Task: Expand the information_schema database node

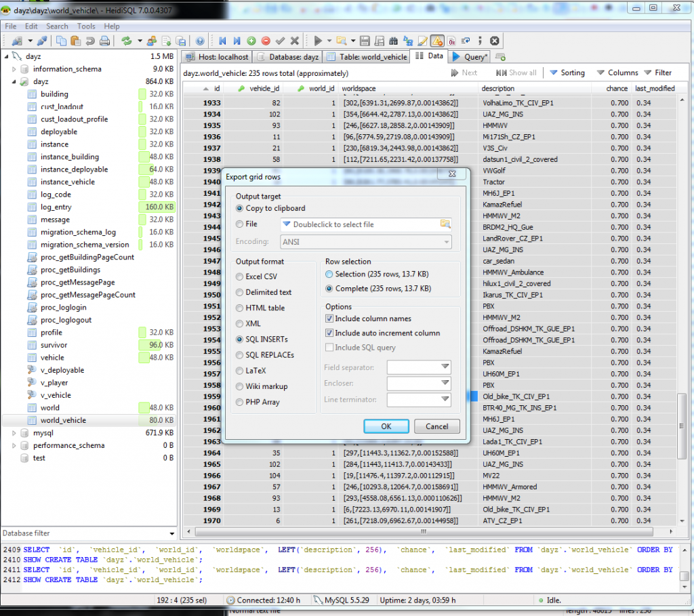Action: pyautogui.click(x=14, y=69)
